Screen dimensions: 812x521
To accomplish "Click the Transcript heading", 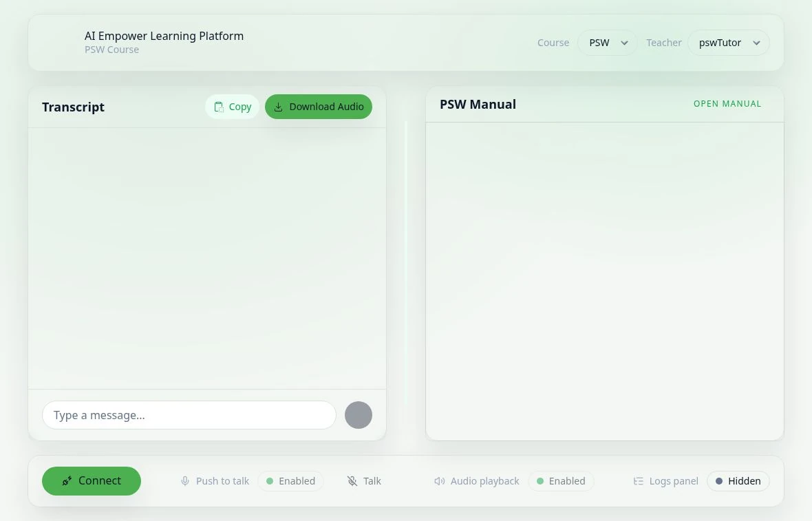I will (73, 107).
